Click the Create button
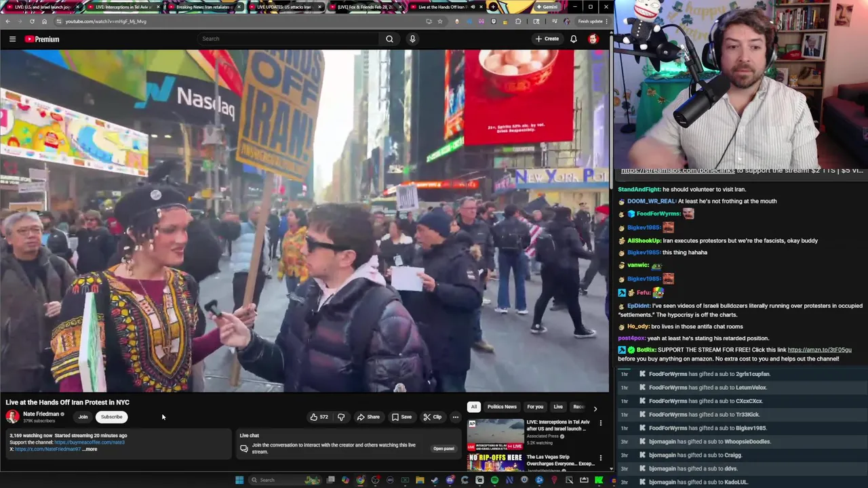Screen dimensions: 868x488 [547, 39]
